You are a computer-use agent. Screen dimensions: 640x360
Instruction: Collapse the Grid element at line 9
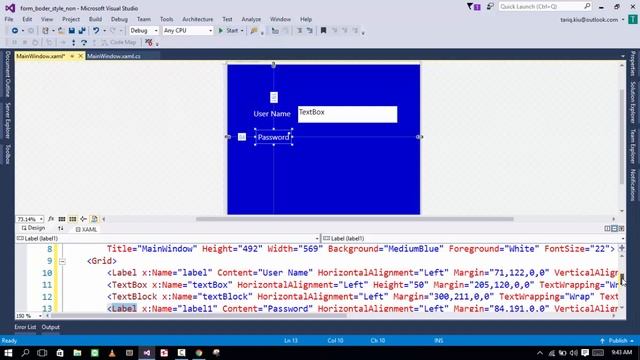pyautogui.click(x=62, y=261)
